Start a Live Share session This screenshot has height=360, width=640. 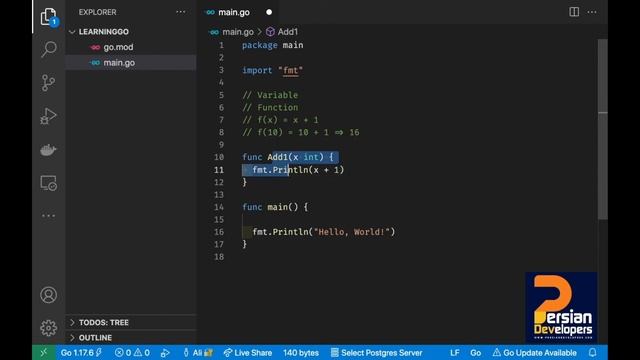(x=247, y=353)
